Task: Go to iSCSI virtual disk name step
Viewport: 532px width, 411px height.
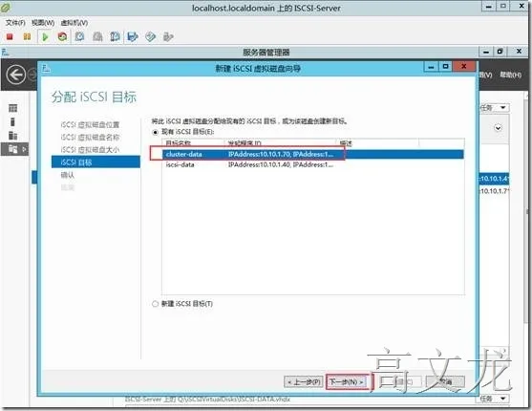Action: (x=90, y=138)
